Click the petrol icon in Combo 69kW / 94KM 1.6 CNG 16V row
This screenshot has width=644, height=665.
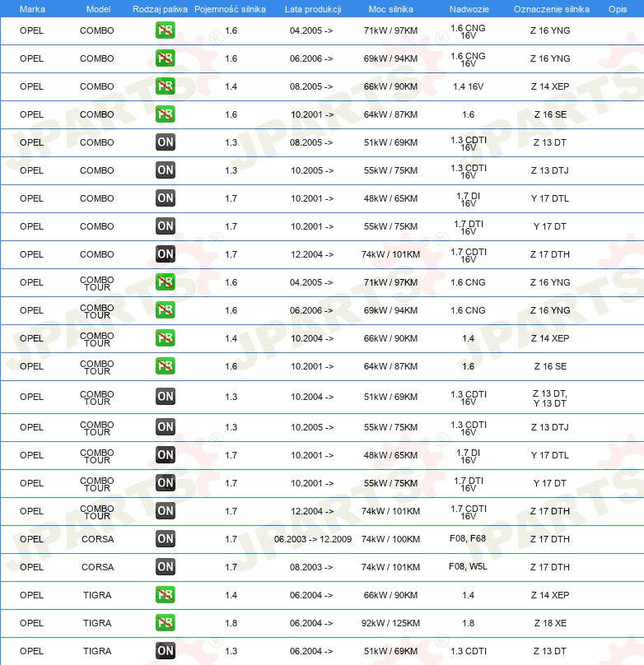165,58
